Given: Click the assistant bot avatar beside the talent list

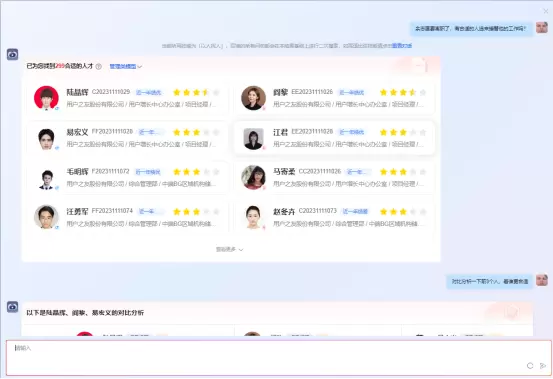Looking at the screenshot, I should click(x=12, y=55).
